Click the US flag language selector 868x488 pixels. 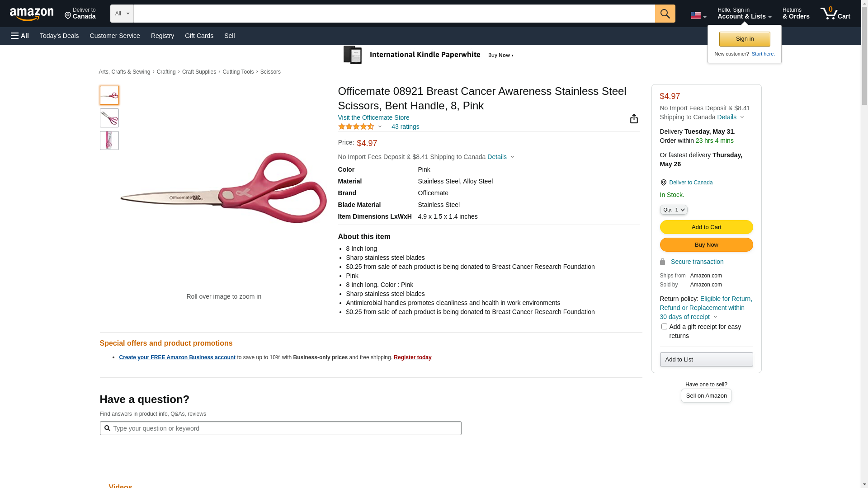pos(698,15)
